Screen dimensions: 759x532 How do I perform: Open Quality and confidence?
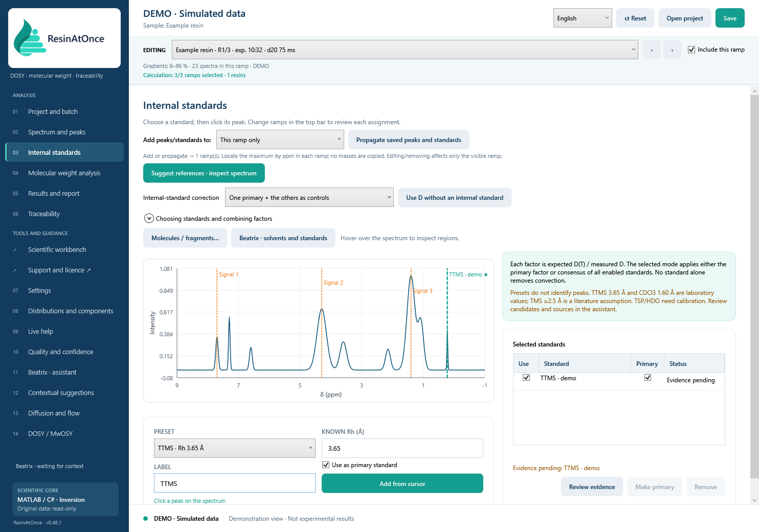coord(64,352)
